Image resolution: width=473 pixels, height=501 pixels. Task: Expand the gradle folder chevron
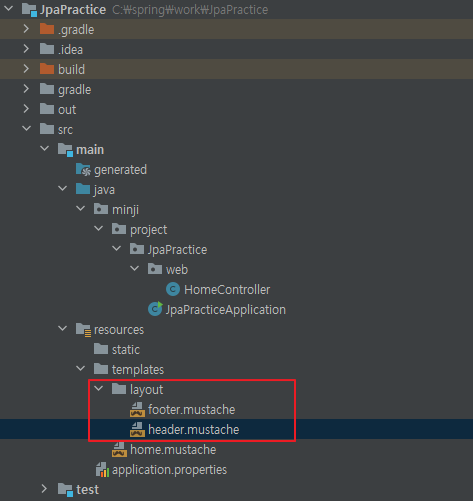pyautogui.click(x=26, y=89)
